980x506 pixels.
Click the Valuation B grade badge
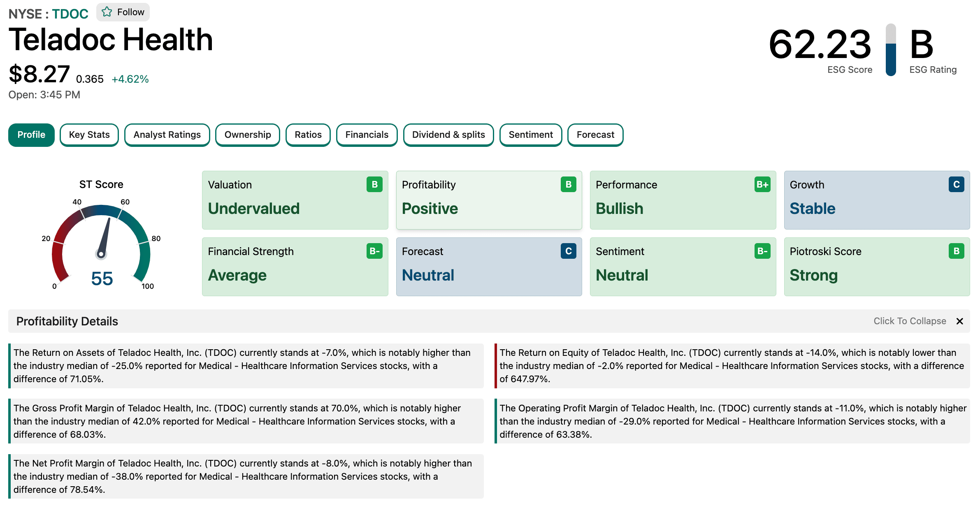tap(374, 184)
